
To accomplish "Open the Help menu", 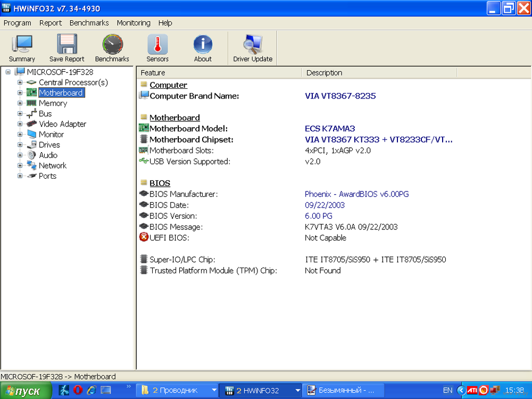I will (x=165, y=23).
